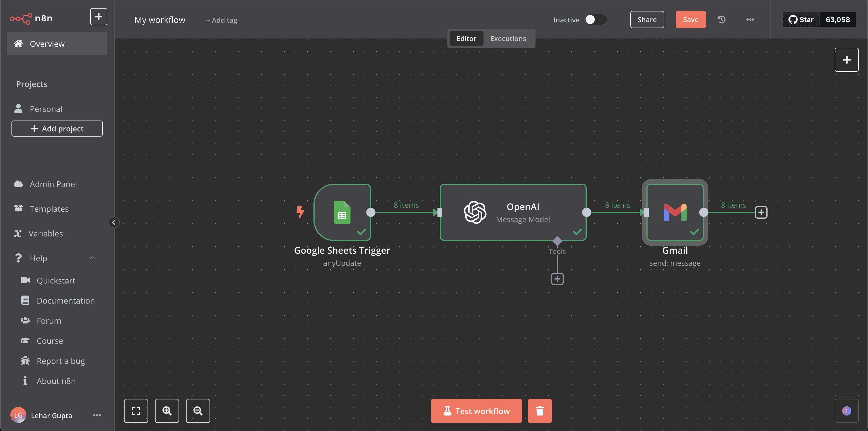The width and height of the screenshot is (868, 431).
Task: Click the fit-to-view canvas icon
Action: [x=136, y=411]
